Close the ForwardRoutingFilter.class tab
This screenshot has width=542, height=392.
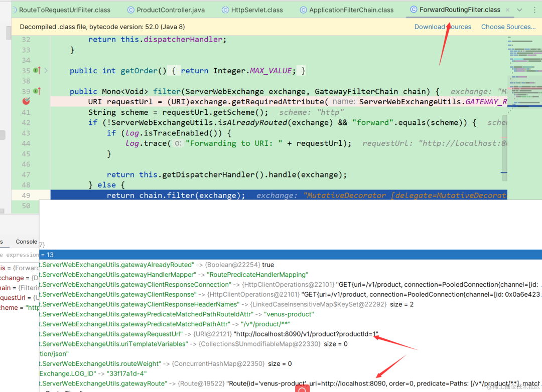[x=507, y=10]
